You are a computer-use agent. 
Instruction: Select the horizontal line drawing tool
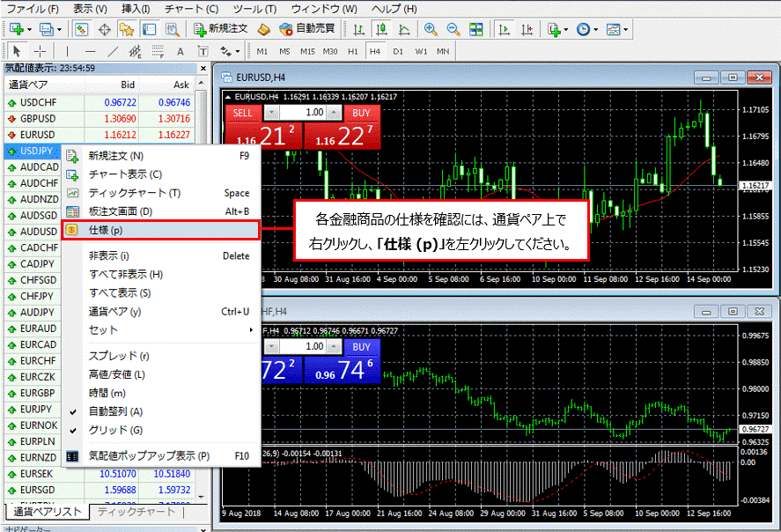point(91,51)
